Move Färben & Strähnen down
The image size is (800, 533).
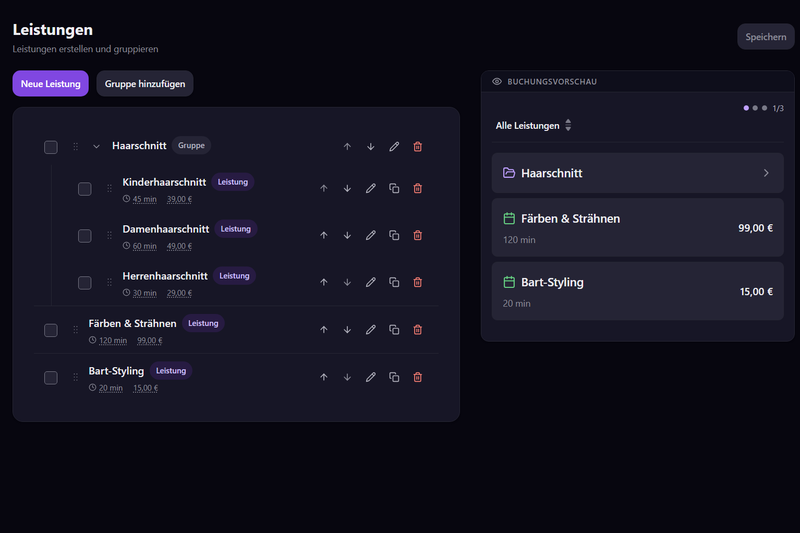pyautogui.click(x=347, y=330)
